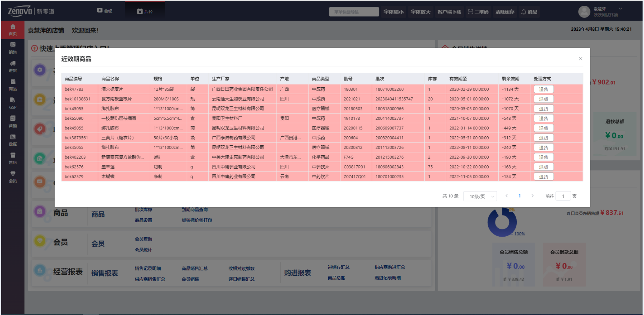This screenshot has height=315, width=644.
Task: Open the 二维码 QR code button
Action: (x=478, y=12)
